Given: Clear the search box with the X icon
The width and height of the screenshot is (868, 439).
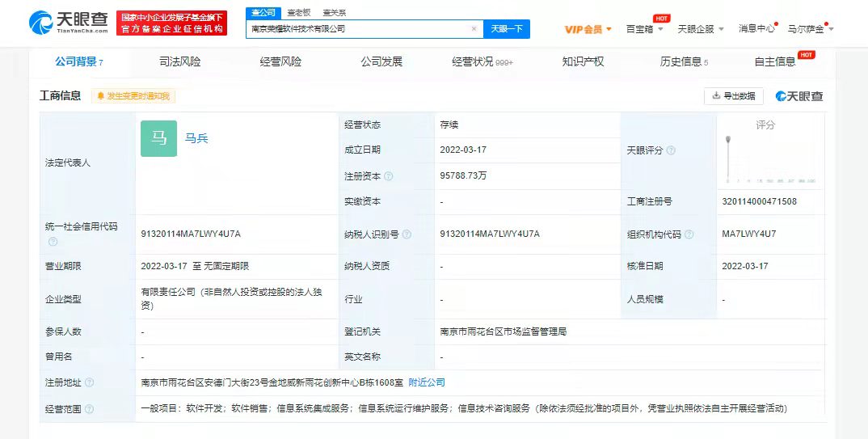Looking at the screenshot, I should pyautogui.click(x=474, y=29).
